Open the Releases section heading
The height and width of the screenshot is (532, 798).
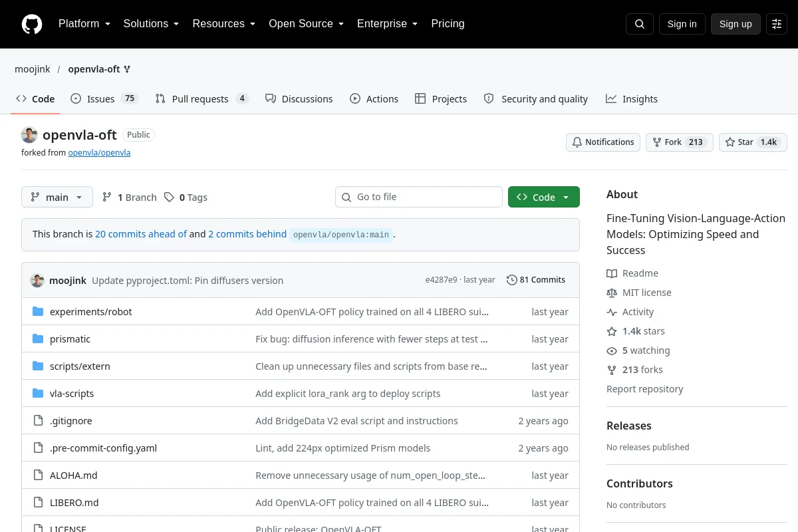pyautogui.click(x=629, y=426)
